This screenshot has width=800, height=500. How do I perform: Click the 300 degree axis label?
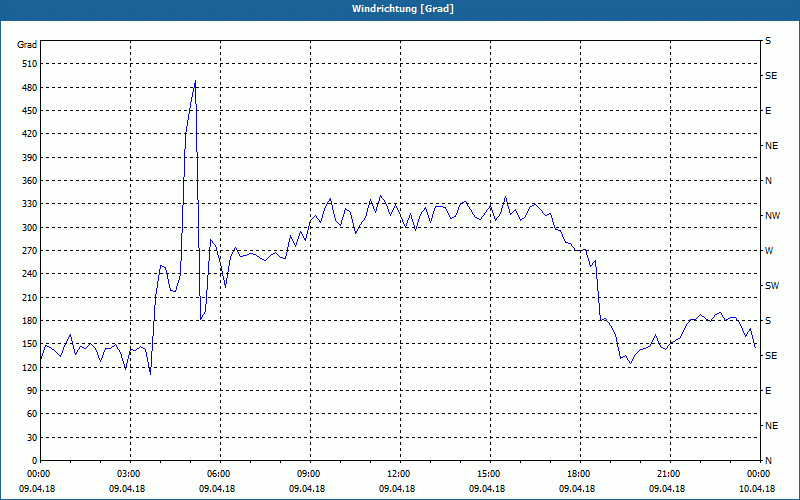click(x=30, y=228)
